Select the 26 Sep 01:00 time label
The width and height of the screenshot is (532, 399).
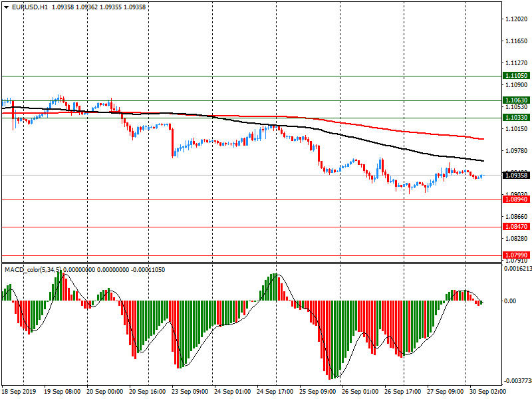click(360, 391)
